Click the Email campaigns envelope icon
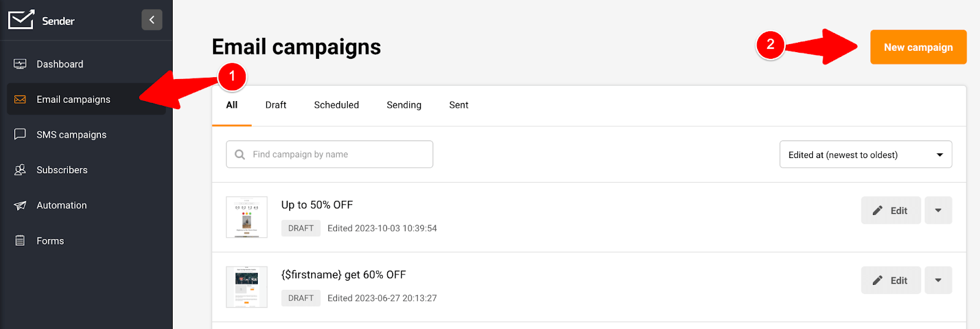The height and width of the screenshot is (329, 980). [x=20, y=99]
